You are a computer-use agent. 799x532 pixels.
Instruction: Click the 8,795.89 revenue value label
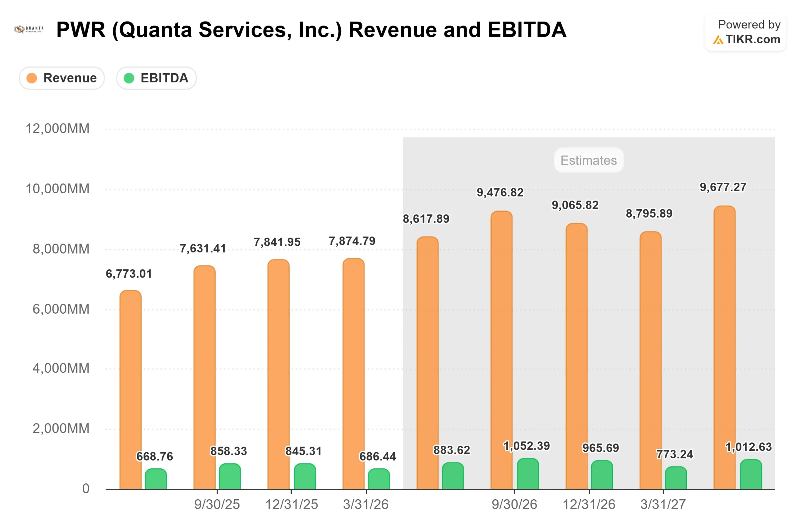click(x=649, y=214)
